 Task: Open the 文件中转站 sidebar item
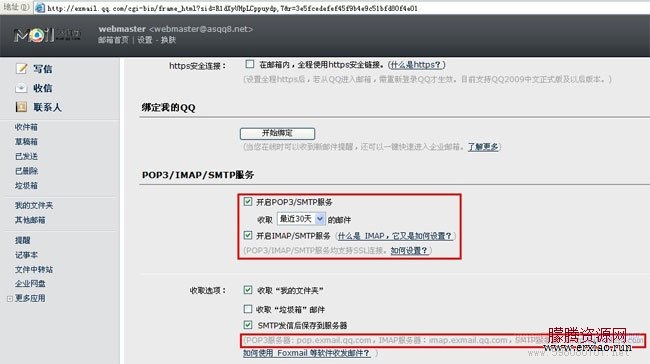coord(34,269)
